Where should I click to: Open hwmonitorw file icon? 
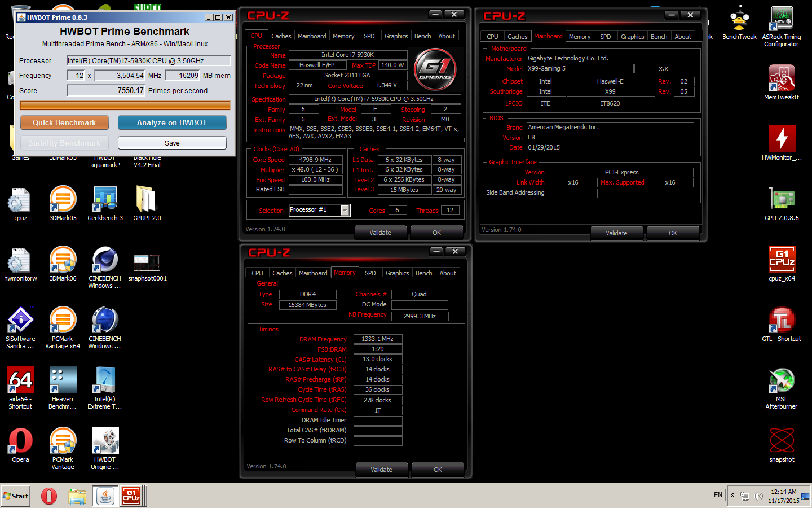tap(20, 264)
